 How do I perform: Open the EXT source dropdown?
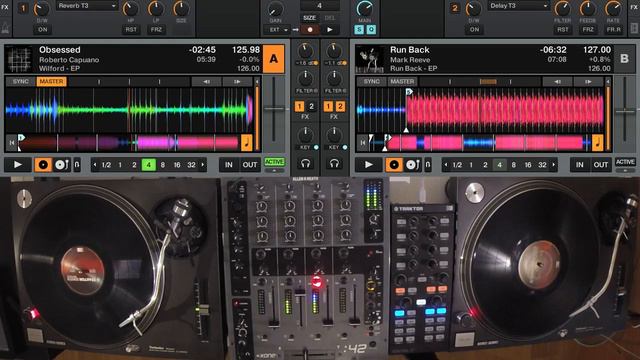point(277,29)
